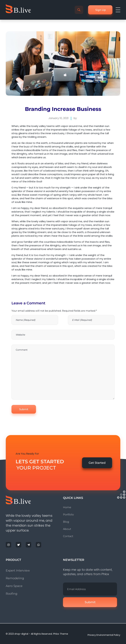Focus the Name (Required) field
This screenshot has height=644, width=126.
(35, 320)
